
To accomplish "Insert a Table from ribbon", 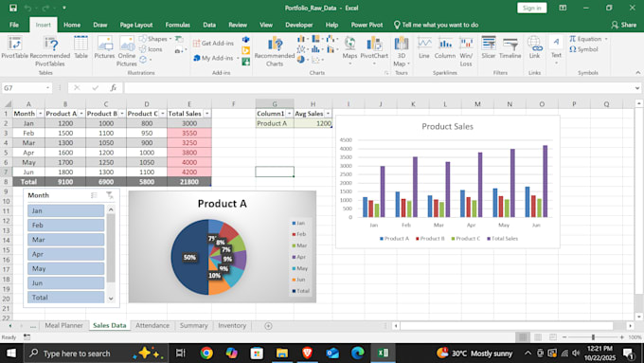I will [80, 47].
